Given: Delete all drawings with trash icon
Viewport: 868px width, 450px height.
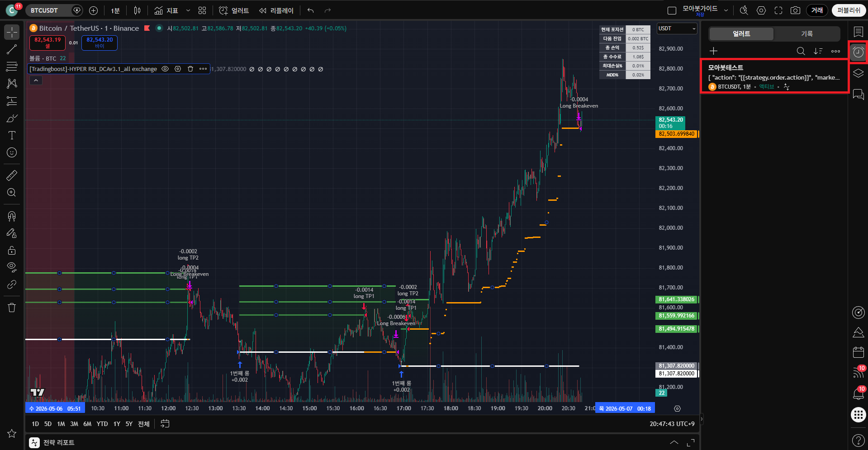Looking at the screenshot, I should [x=12, y=308].
